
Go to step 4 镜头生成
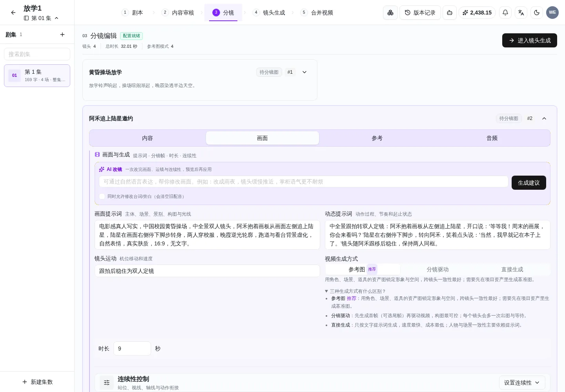269,13
